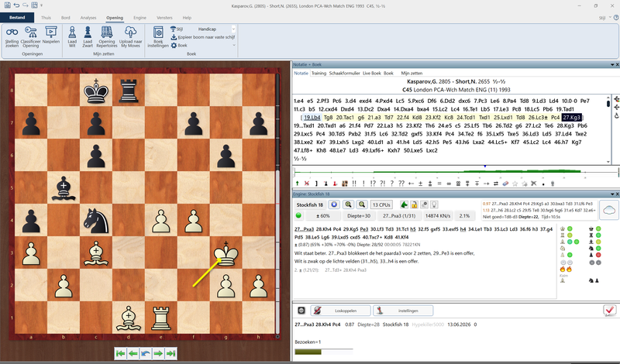Image resolution: width=620 pixels, height=364 pixels.
Task: Click the 13 CPUs button
Action: [x=381, y=204]
